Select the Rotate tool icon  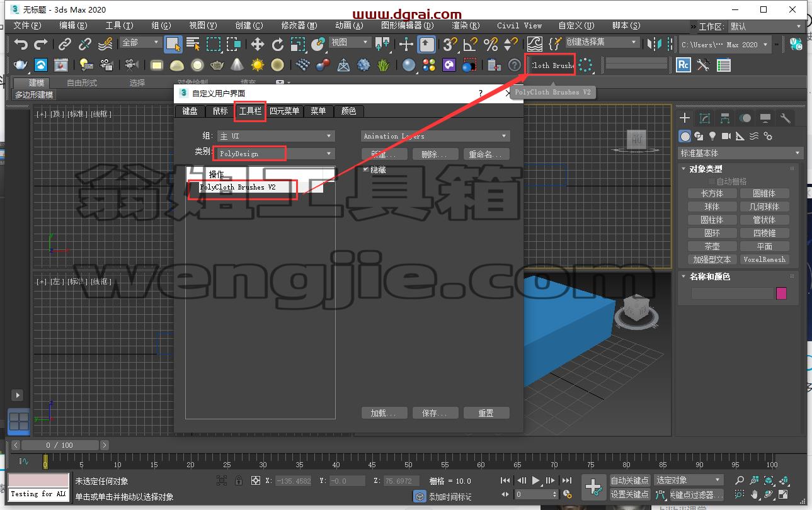point(278,44)
